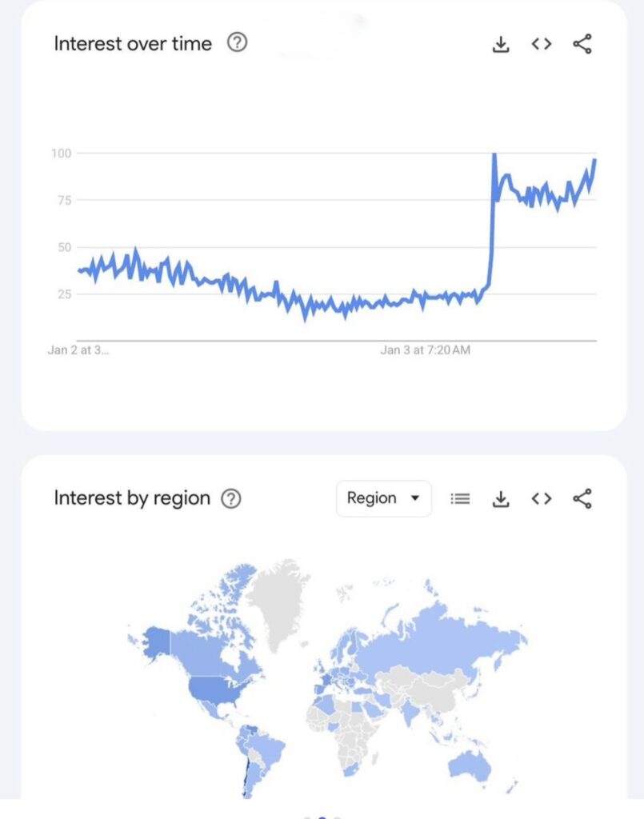Click the Jan 2 start axis label
Screen dimensions: 644x819
coord(78,350)
